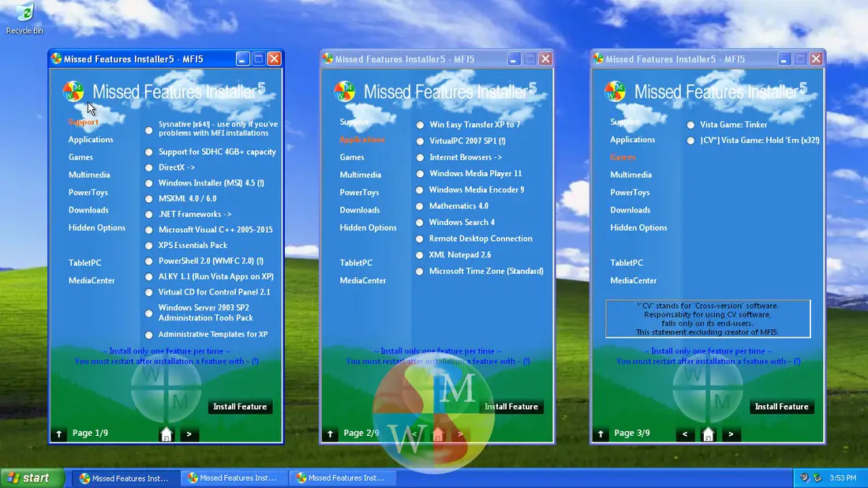Select XPS Essentials Pack option
The width and height of the screenshot is (868, 488).
149,246
